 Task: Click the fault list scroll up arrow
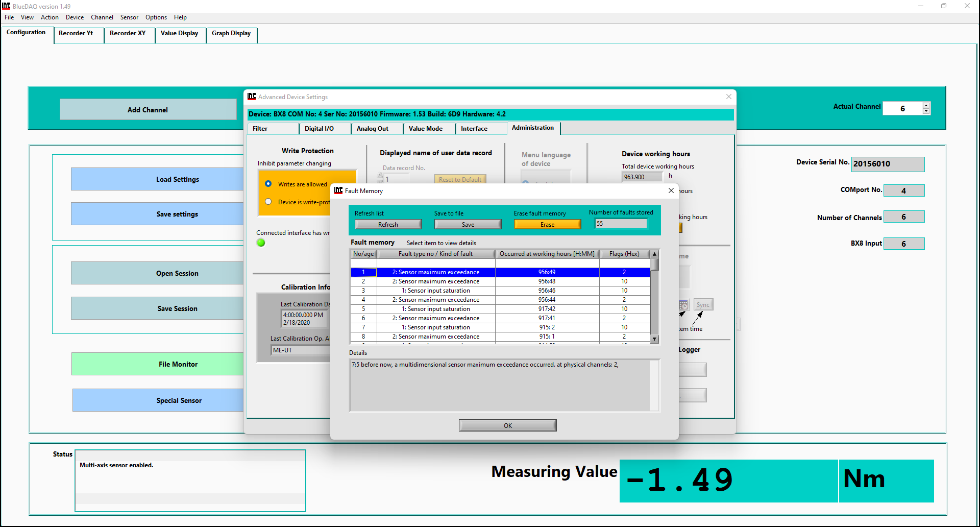654,254
